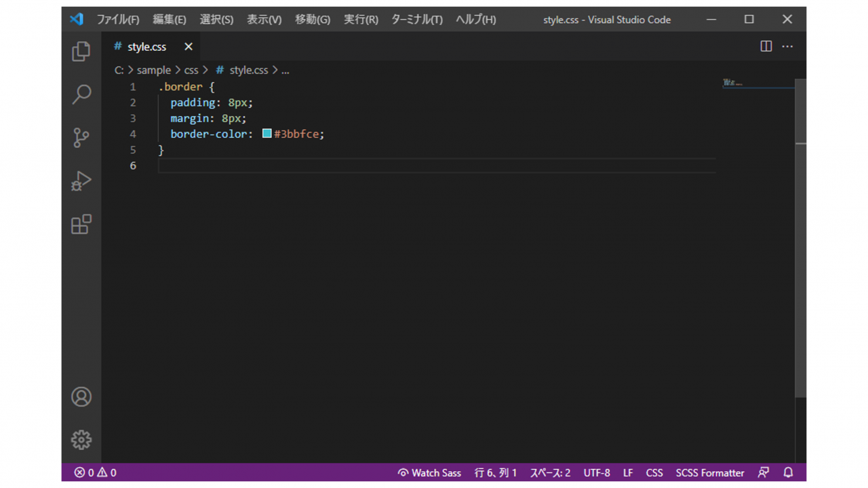The image size is (868, 488).
Task: Click the C: breadcrumb segment
Action: [119, 70]
